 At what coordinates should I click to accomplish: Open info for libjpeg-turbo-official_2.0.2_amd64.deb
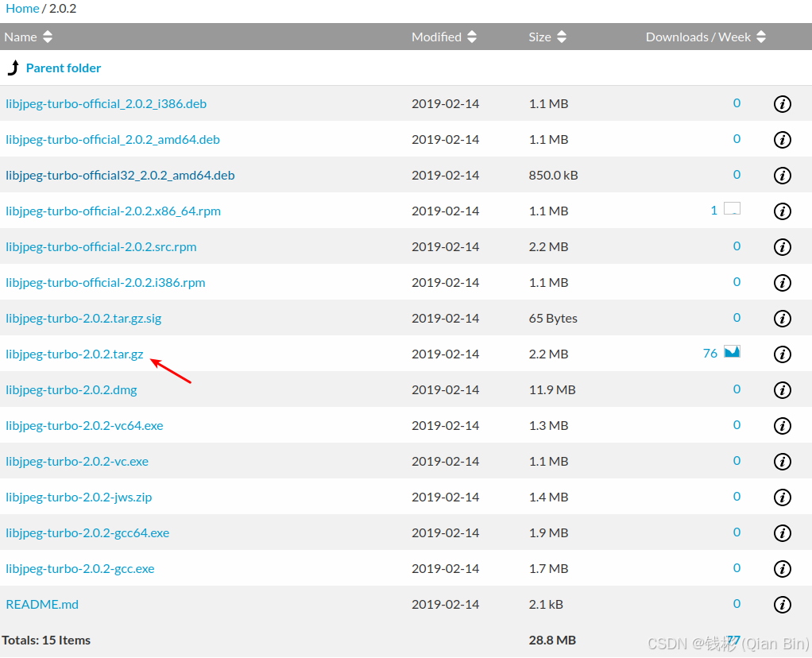click(782, 139)
